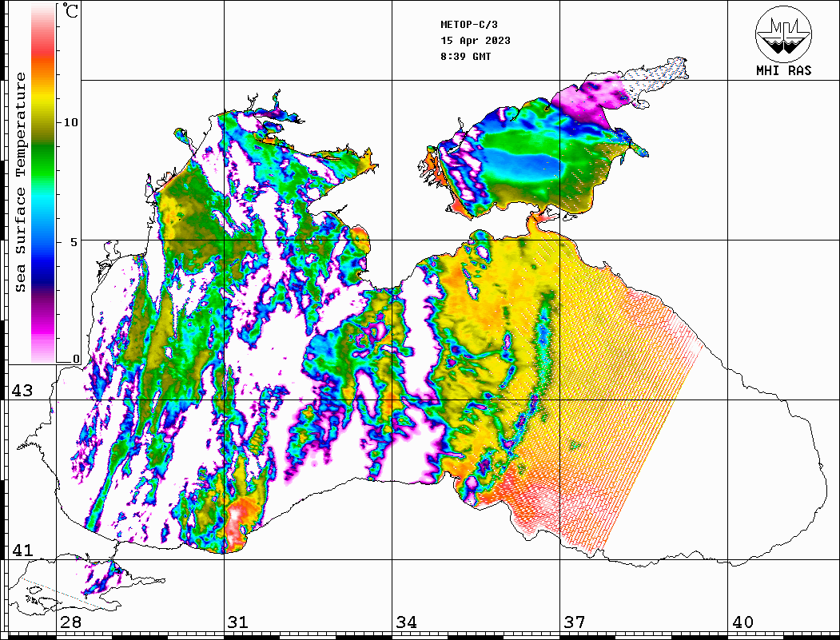Click longitude label '28'
This screenshot has width=840, height=640.
(x=70, y=622)
